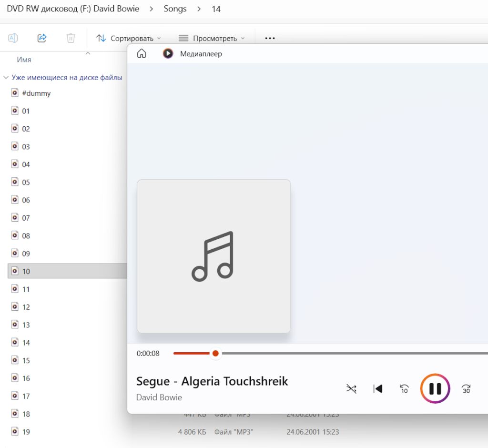Image resolution: width=488 pixels, height=448 pixels.
Task: Expand chevron after DVD drive breadcrumb
Action: 152,9
